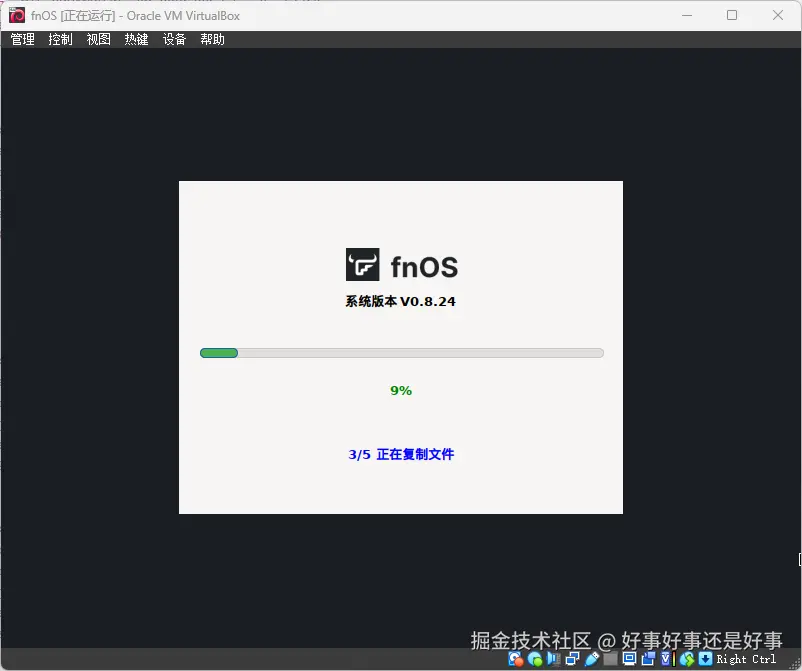The width and height of the screenshot is (802, 671).
Task: Click the shared folders status icon
Action: pos(610,659)
